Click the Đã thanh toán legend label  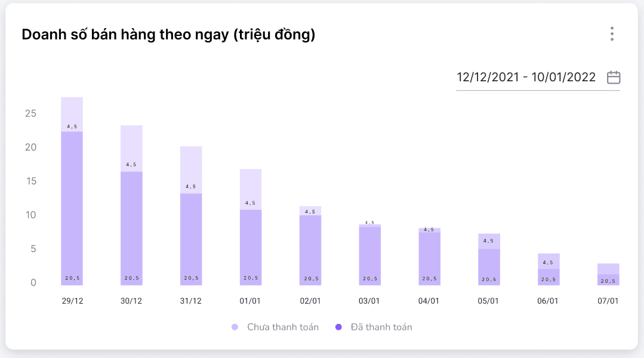381,327
